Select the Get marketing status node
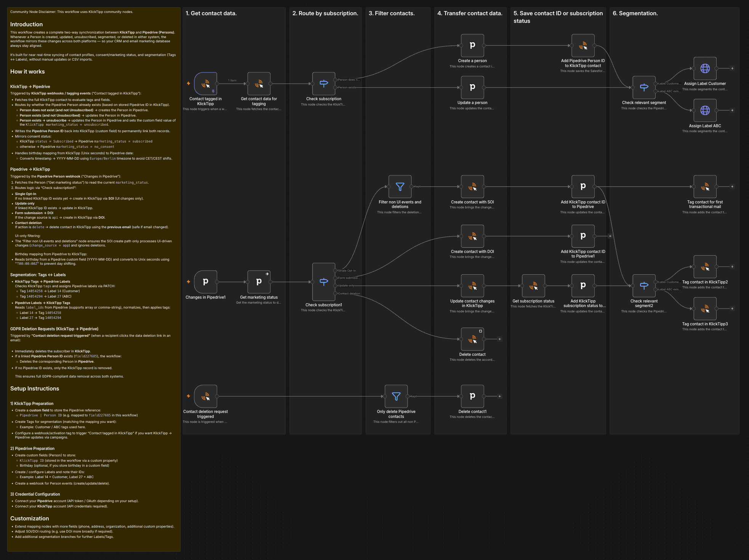 pos(259,282)
